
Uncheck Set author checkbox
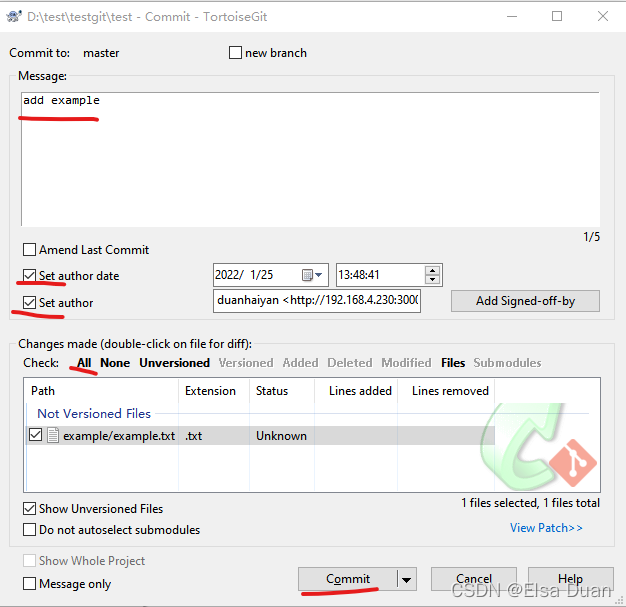point(30,303)
